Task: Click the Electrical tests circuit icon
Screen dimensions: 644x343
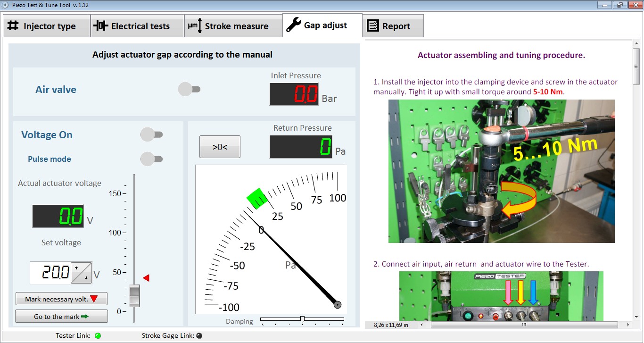Action: tap(101, 26)
